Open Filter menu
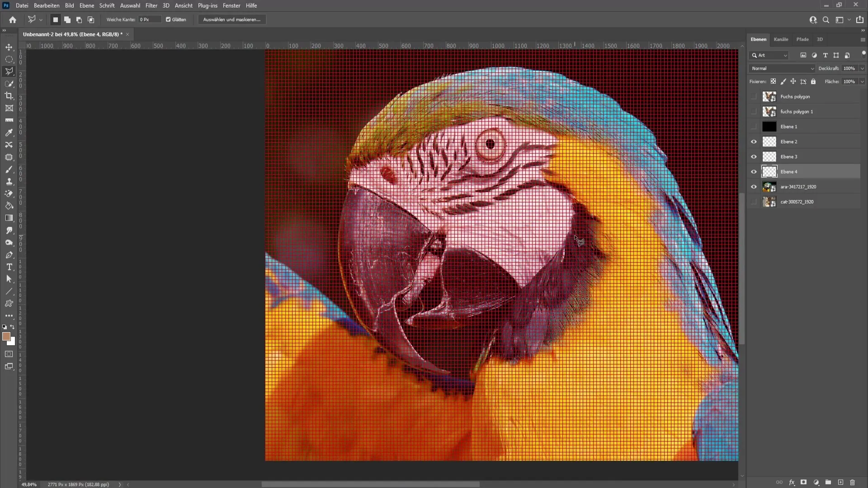Viewport: 868px width, 488px height. [x=151, y=5]
